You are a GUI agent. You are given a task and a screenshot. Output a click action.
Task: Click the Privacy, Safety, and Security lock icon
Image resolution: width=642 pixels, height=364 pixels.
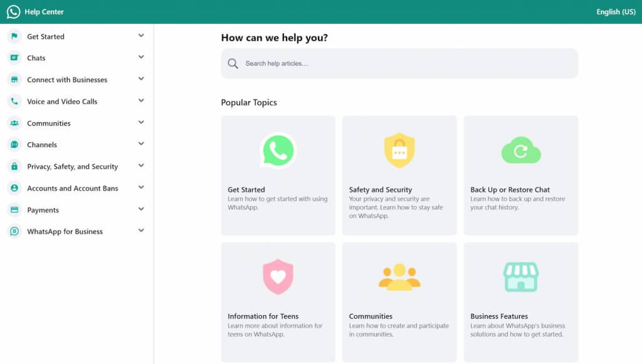pos(14,166)
